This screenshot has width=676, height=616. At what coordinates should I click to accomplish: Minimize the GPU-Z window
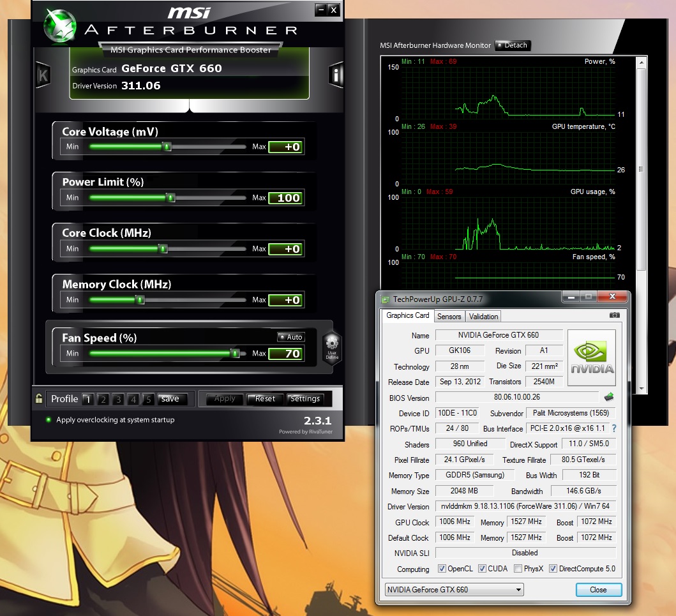(571, 297)
